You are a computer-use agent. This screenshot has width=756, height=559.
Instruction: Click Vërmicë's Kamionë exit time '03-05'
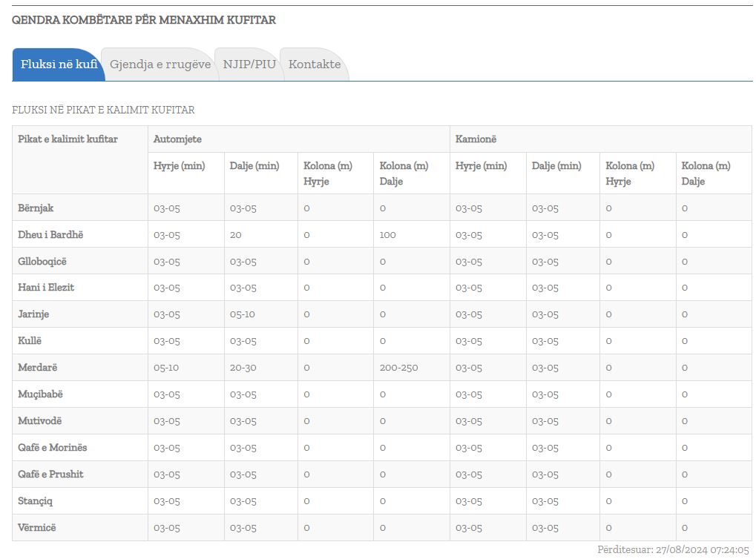click(x=545, y=528)
